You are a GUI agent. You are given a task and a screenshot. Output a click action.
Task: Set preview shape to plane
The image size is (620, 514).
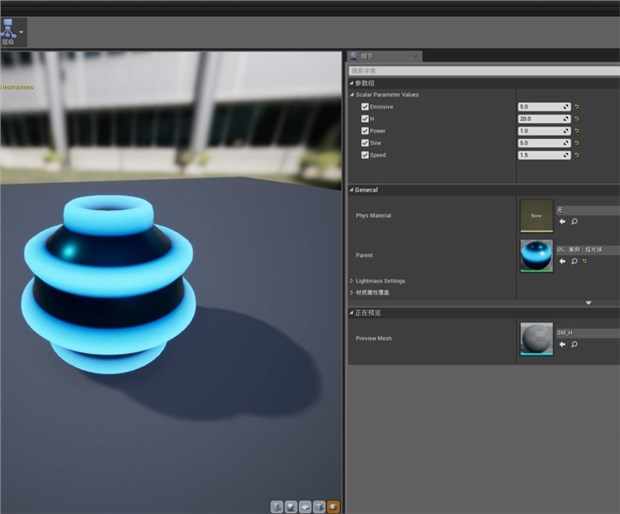pyautogui.click(x=305, y=506)
